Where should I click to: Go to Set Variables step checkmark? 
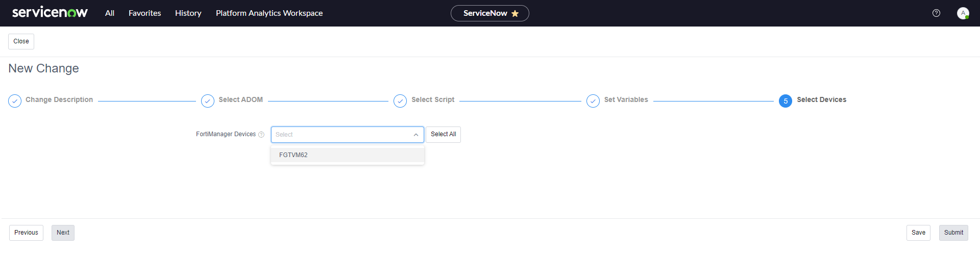tap(593, 101)
